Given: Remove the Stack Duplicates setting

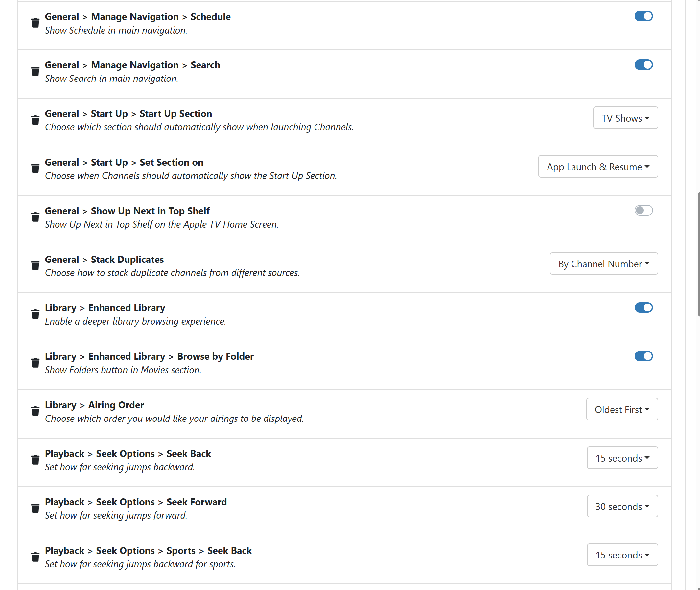Looking at the screenshot, I should tap(35, 265).
